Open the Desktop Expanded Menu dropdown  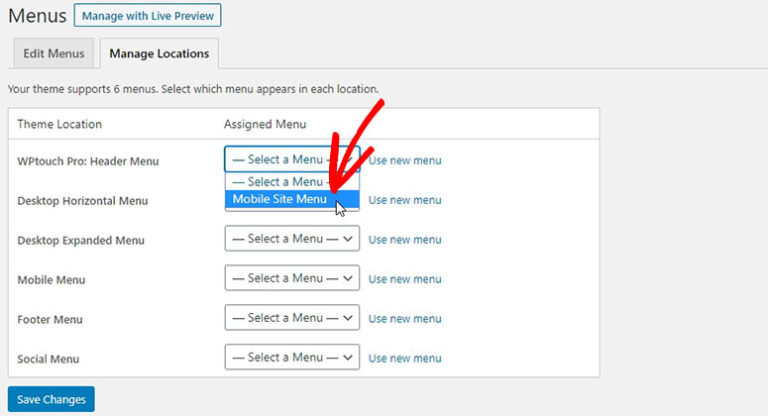tap(291, 239)
